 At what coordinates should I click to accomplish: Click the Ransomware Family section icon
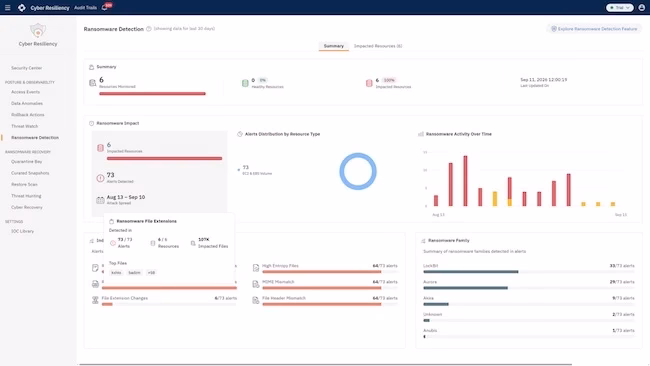423,240
